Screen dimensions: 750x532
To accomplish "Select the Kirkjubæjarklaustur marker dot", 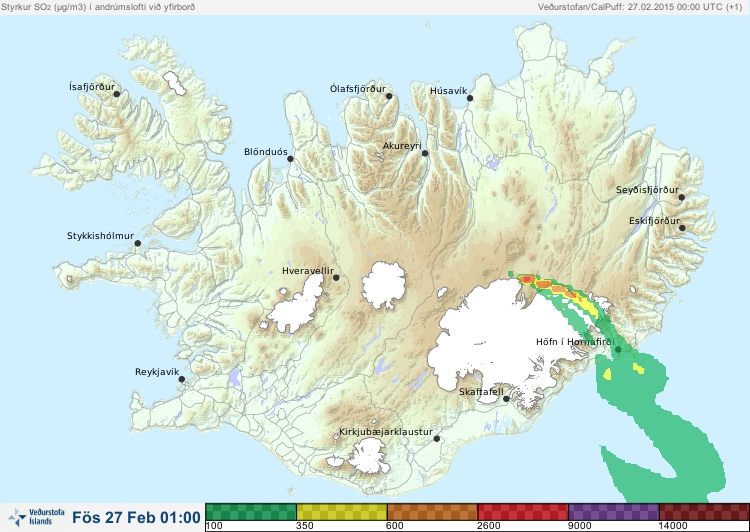I will click(436, 438).
